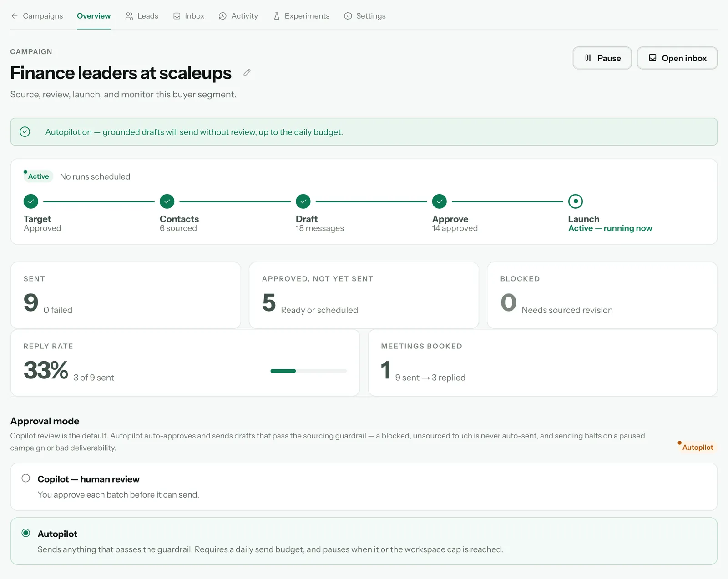
Task: Click '18 messages' under Draft
Action: pyautogui.click(x=320, y=228)
